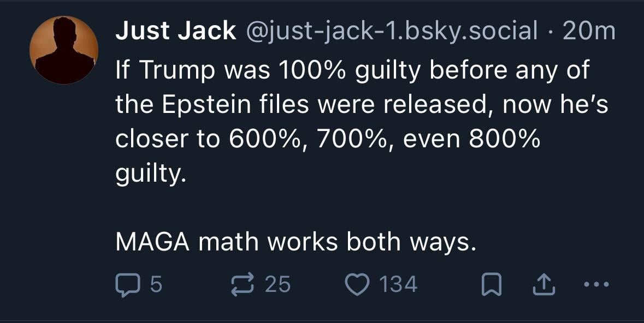Click the "800%" figure in the post
Screen dimensions: 644x323
pos(502,140)
